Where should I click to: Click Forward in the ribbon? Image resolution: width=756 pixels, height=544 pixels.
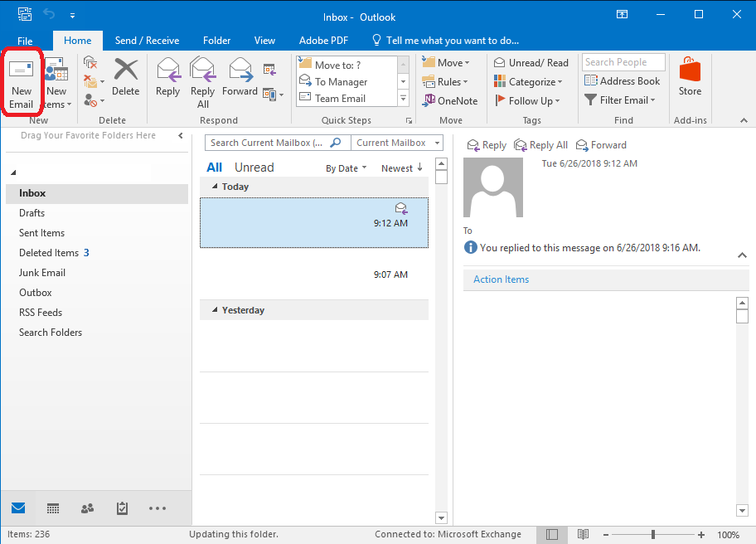click(240, 77)
